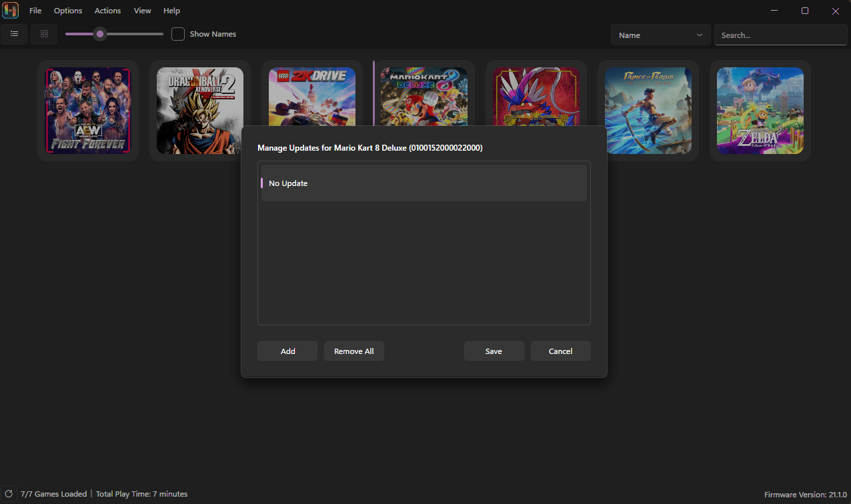851x504 pixels.
Task: Select Zelda Echoes of Wisdom cover
Action: click(760, 111)
